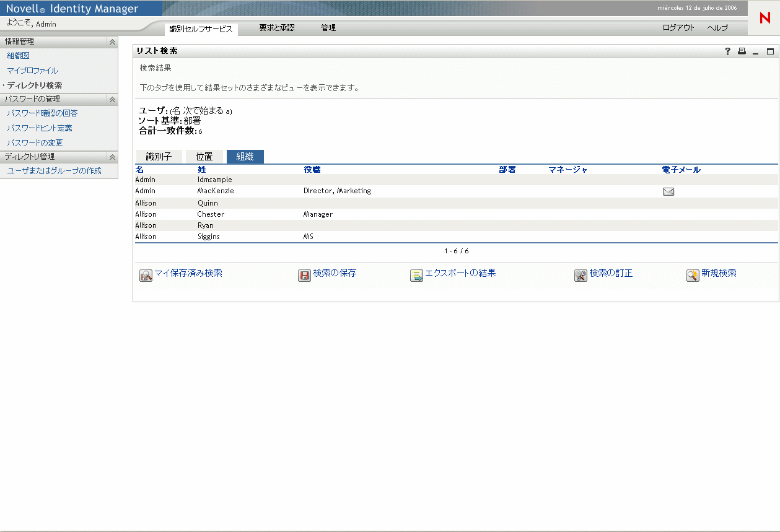Switch to the 識別子 results tab

click(159, 156)
